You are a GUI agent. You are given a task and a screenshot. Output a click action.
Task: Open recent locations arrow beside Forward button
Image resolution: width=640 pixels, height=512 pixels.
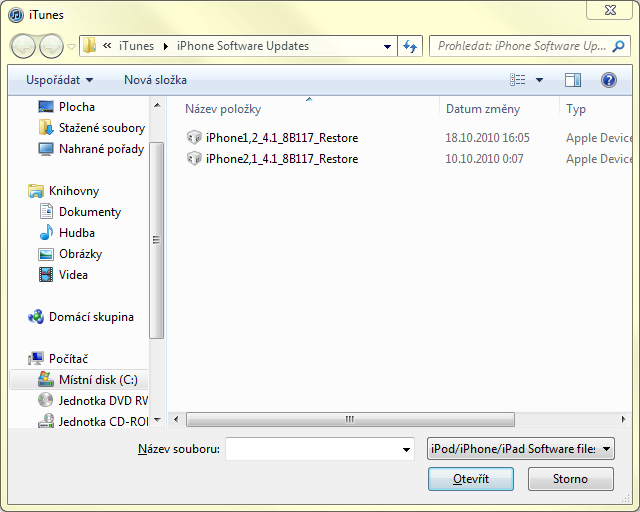click(x=71, y=47)
